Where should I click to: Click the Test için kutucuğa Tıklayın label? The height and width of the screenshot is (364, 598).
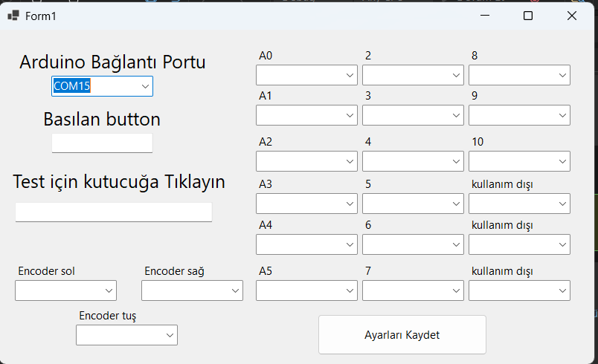[119, 181]
